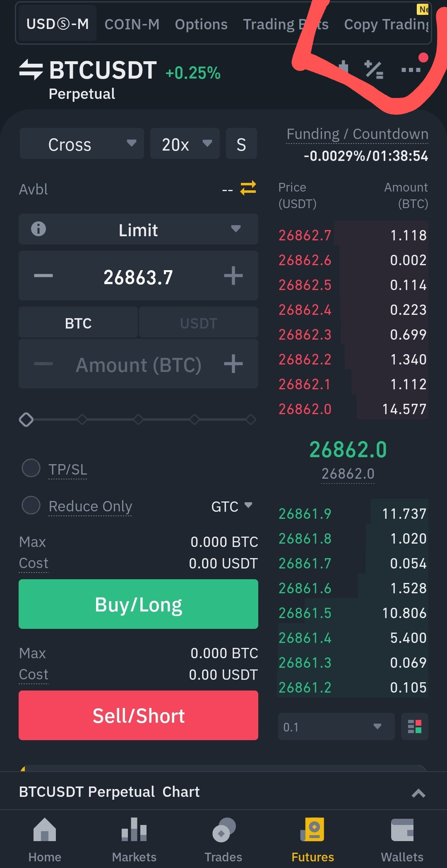Open the three-dots more menu
447x868 pixels.
point(411,70)
